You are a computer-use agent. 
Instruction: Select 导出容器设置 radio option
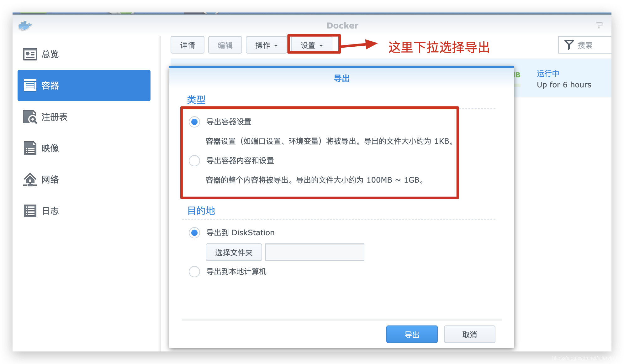(x=194, y=122)
